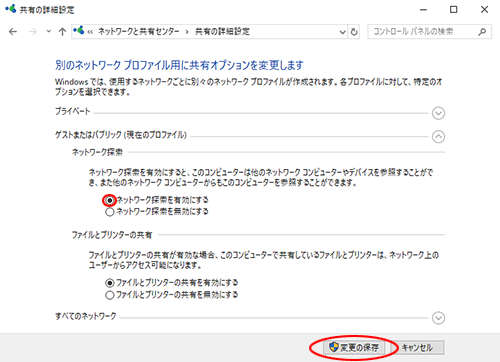Go up one level with up arrow

click(62, 32)
